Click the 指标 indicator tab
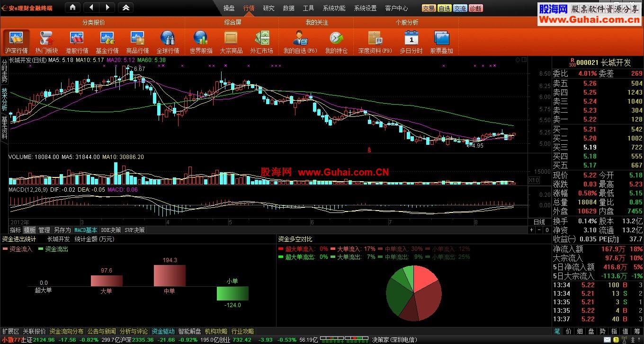644x344 pixels. point(16,230)
